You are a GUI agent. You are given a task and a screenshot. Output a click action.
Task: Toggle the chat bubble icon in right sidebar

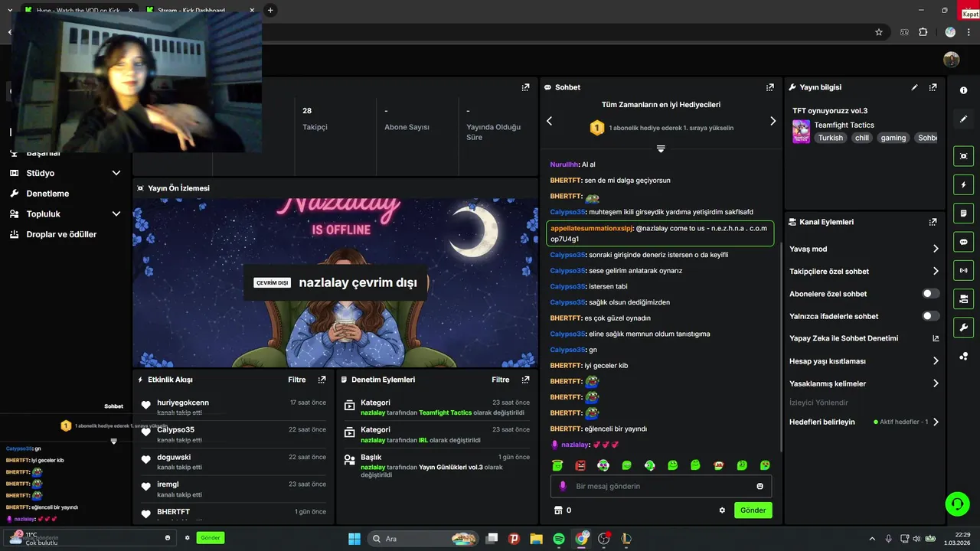pos(963,242)
